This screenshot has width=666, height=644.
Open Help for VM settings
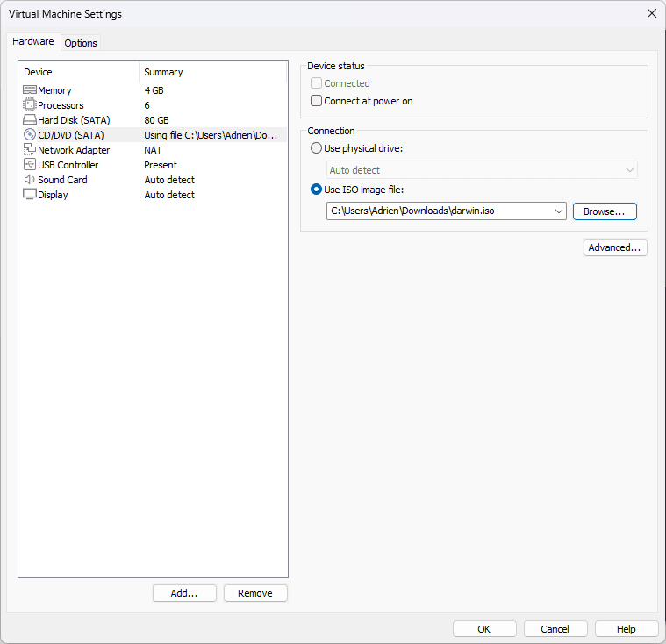626,629
